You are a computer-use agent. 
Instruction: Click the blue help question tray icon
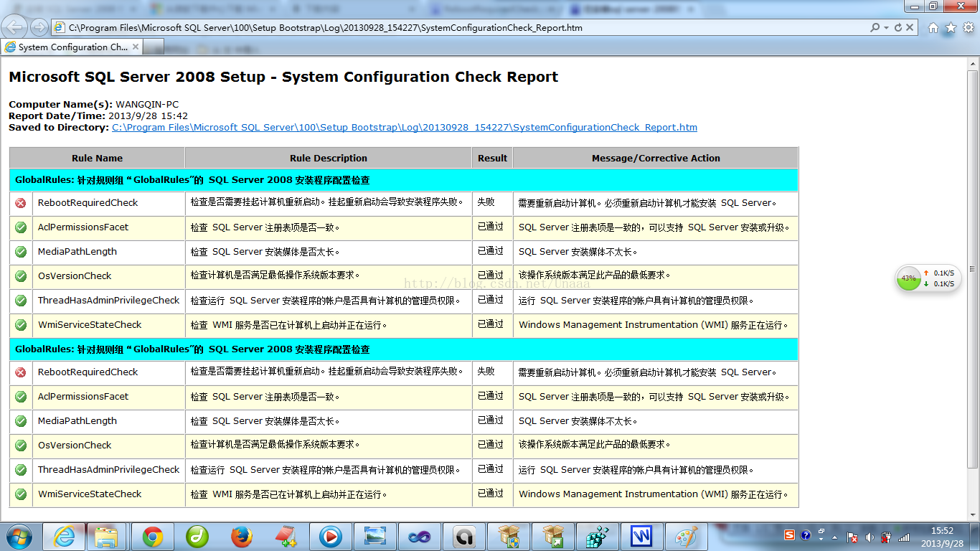pos(806,535)
